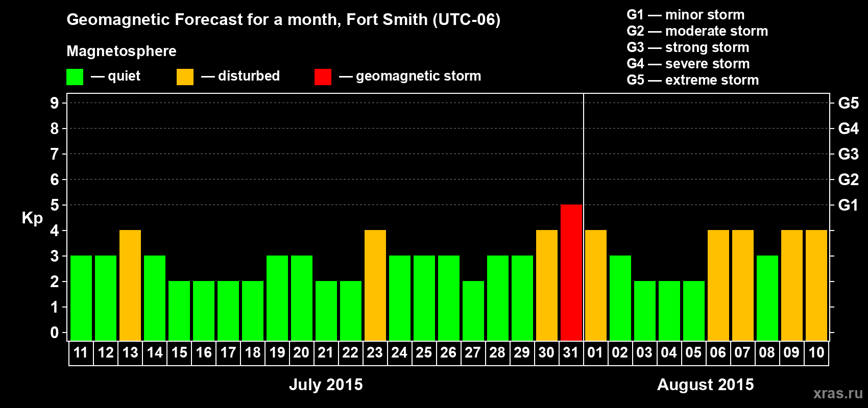The width and height of the screenshot is (868, 408).
Task: Click the Magnetosphere heading
Action: coord(122,51)
